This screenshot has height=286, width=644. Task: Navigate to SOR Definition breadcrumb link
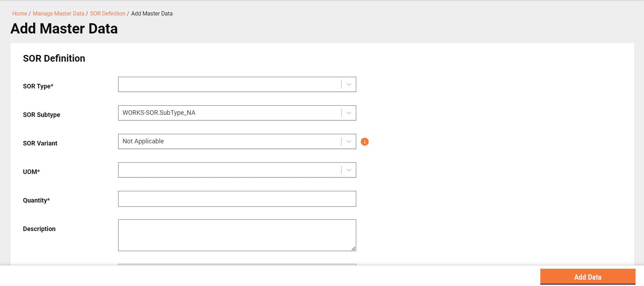[108, 13]
